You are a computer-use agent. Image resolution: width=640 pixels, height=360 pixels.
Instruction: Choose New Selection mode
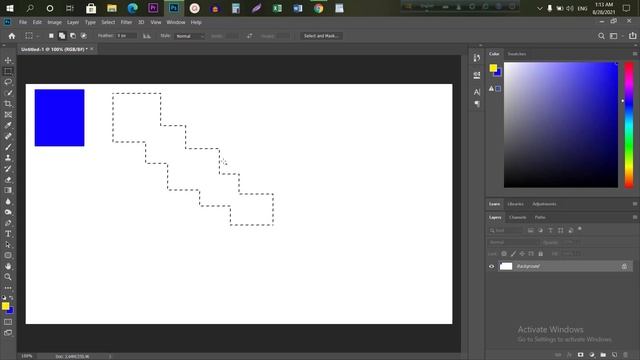[x=51, y=36]
